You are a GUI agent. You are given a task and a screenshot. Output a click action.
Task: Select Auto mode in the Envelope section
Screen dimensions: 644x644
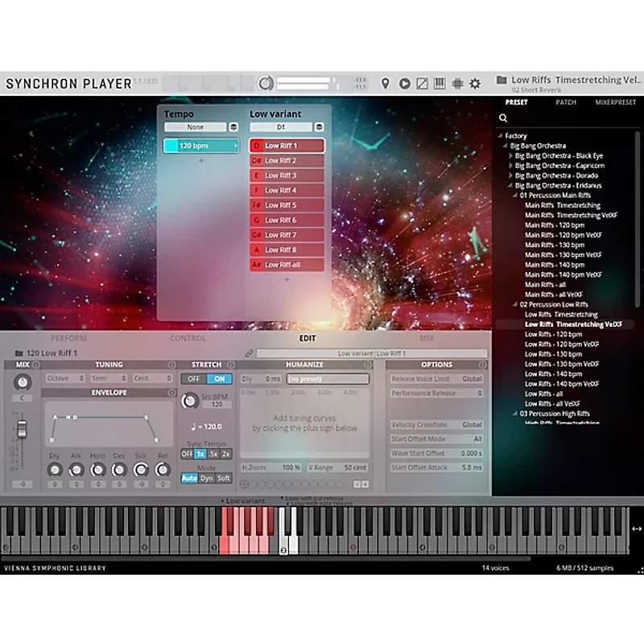[x=190, y=477]
